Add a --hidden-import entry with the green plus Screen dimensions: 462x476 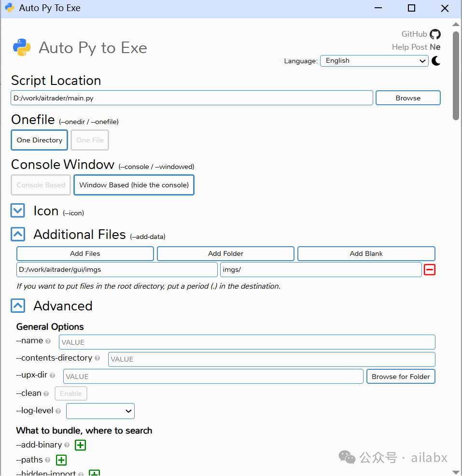[x=95, y=473]
